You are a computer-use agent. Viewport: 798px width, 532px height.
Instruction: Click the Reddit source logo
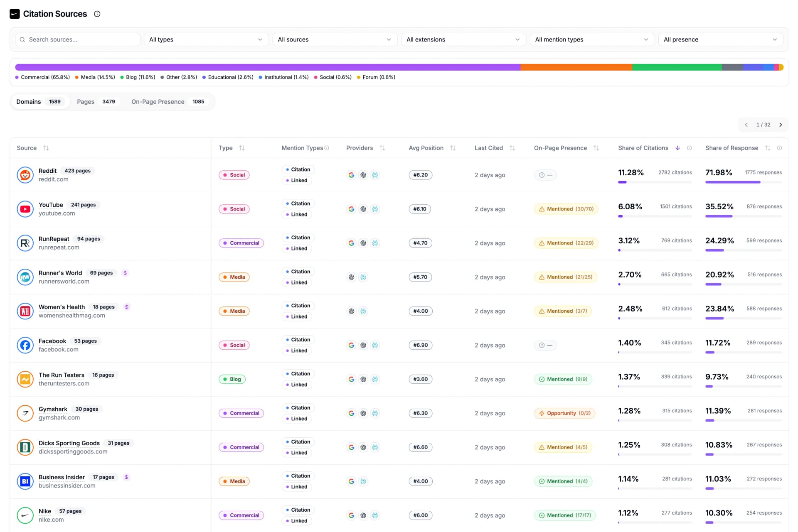(x=25, y=175)
